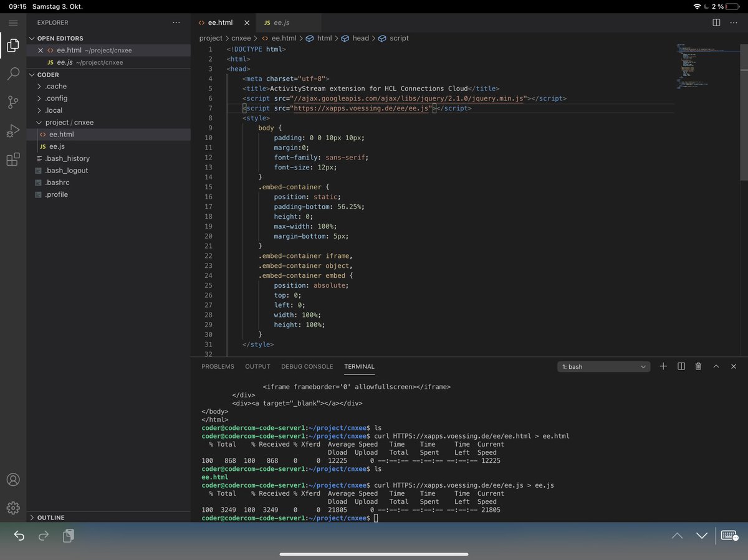Tap the clipboard paste icon
The width and height of the screenshot is (748, 560).
point(69,536)
